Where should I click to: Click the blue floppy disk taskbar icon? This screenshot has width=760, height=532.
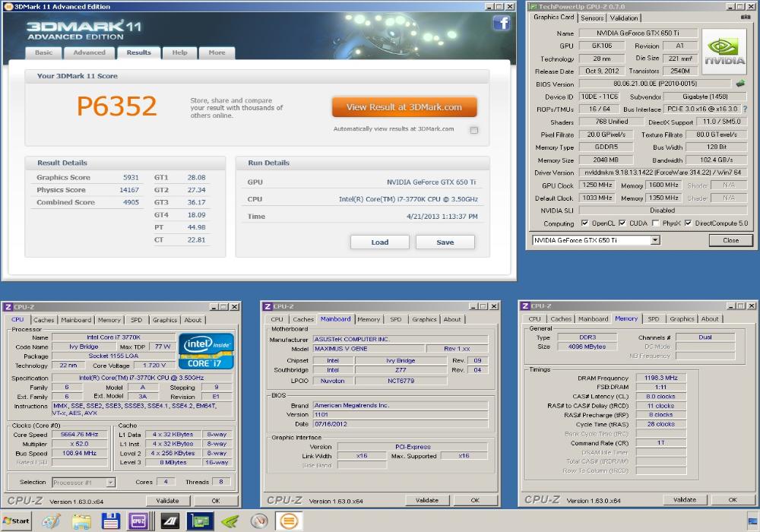click(110, 521)
